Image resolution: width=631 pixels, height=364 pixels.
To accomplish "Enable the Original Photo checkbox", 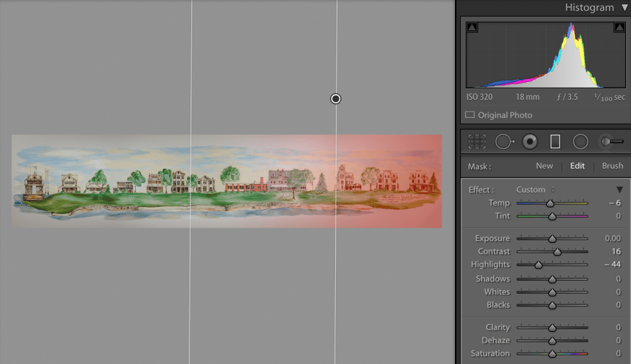I will (x=469, y=115).
